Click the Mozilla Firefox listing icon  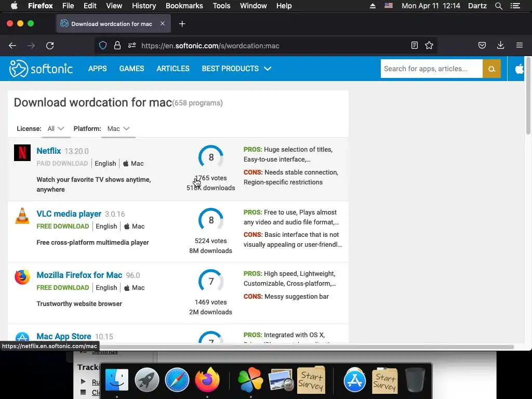click(x=22, y=277)
